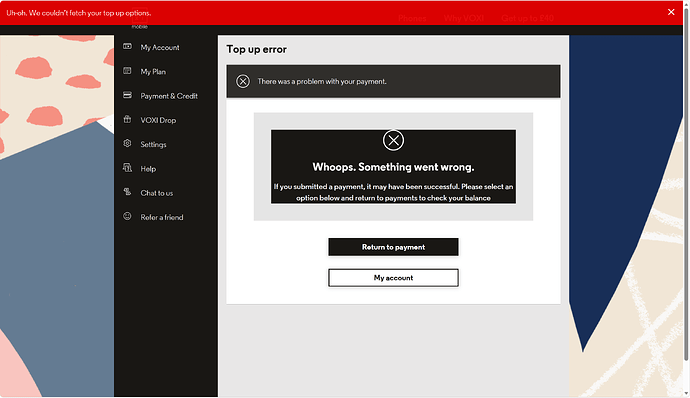Click the Refer a friend smiley icon
This screenshot has width=690, height=398.
[x=127, y=216]
